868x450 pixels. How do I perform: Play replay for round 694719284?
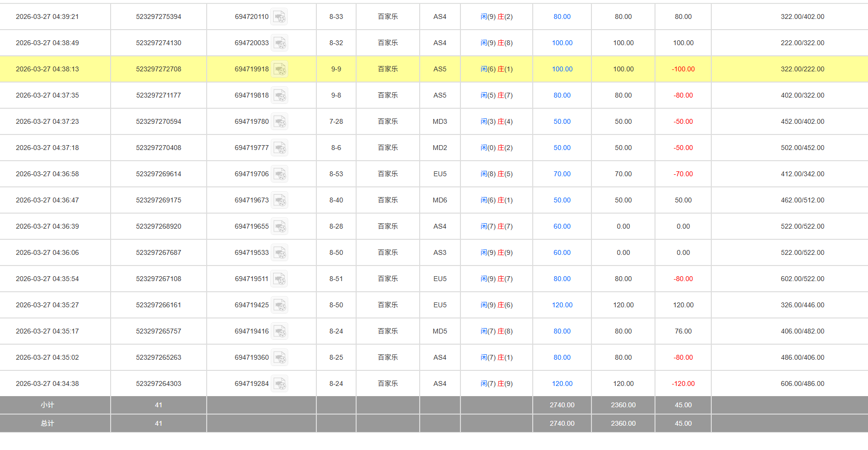[x=279, y=384]
